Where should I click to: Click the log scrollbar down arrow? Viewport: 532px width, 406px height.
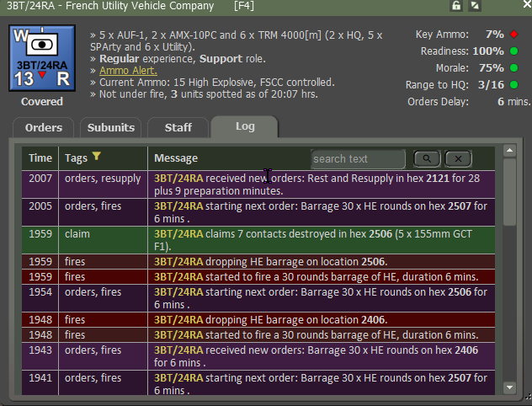[x=509, y=387]
